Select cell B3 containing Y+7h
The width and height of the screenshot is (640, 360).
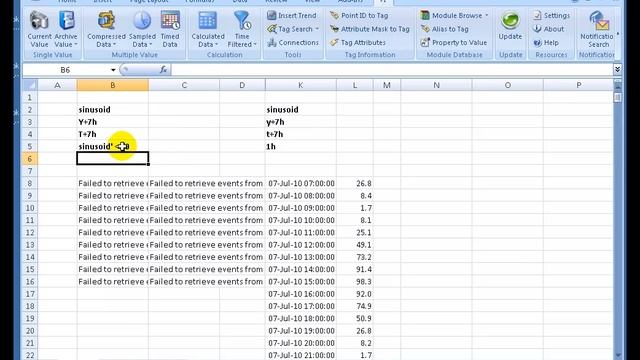click(x=113, y=122)
